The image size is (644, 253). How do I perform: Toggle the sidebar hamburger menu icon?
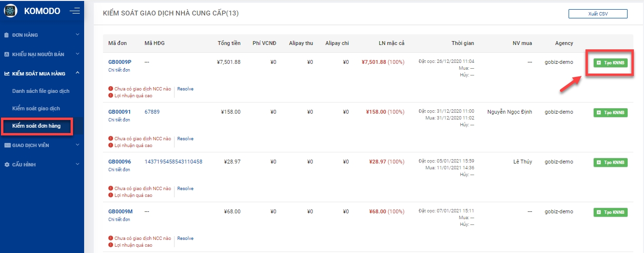(x=74, y=11)
